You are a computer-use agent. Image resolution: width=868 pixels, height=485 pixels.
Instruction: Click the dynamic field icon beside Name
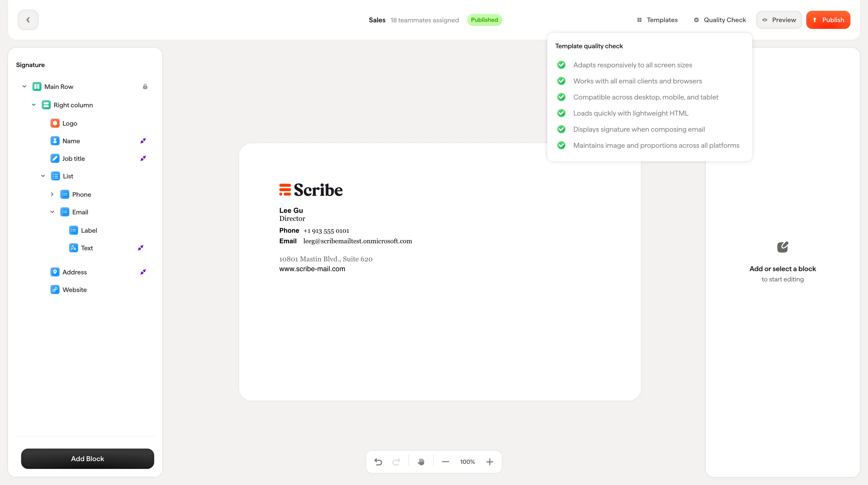tap(143, 141)
